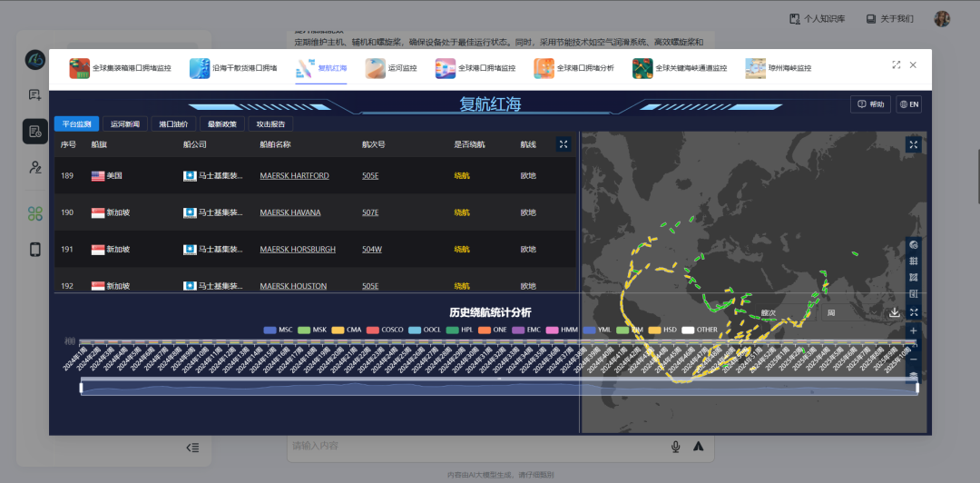Select the 复航红海 tab
This screenshot has height=483, width=980.
click(321, 68)
